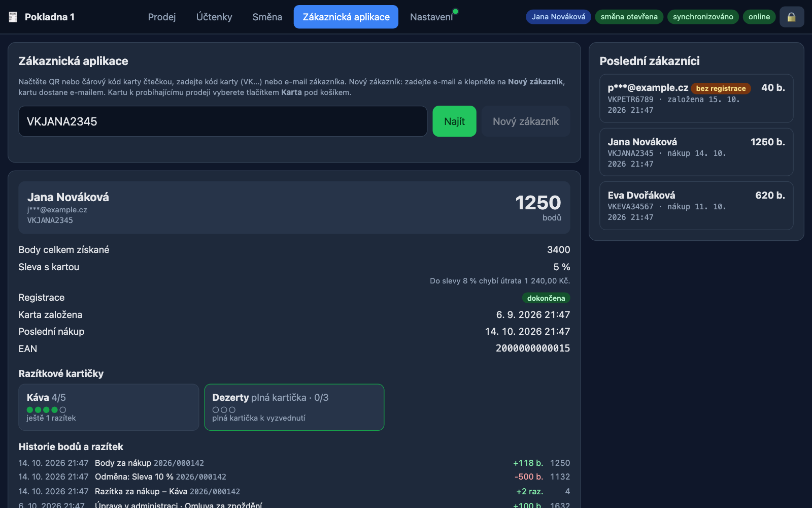Select Jana Nováková in Poslední zákazníci
The height and width of the screenshot is (508, 812).
point(696,152)
